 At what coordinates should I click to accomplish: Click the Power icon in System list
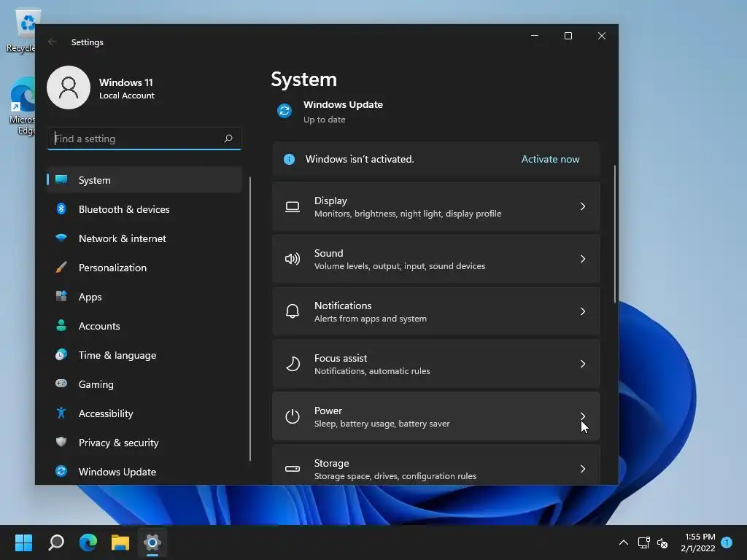(x=293, y=416)
